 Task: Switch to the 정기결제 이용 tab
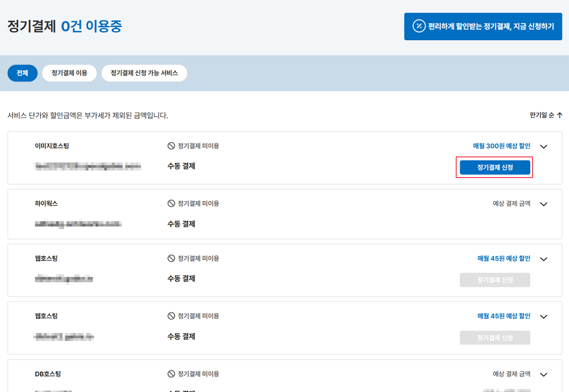tap(69, 73)
